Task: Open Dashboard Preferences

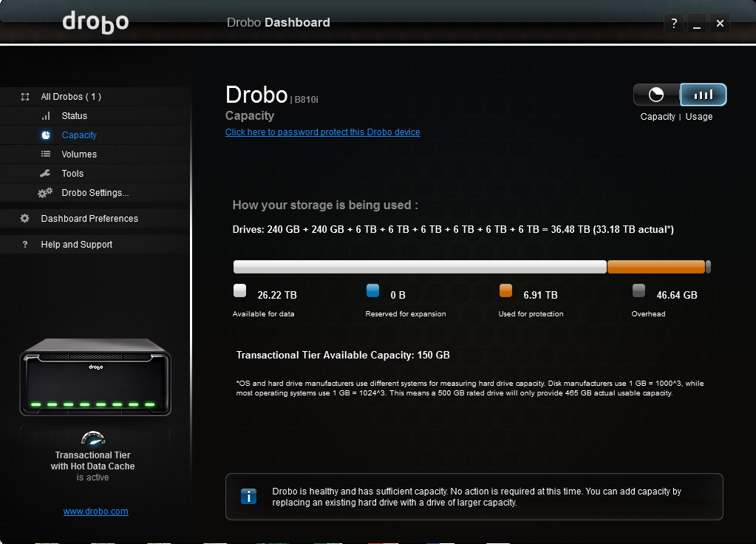Action: (95, 219)
